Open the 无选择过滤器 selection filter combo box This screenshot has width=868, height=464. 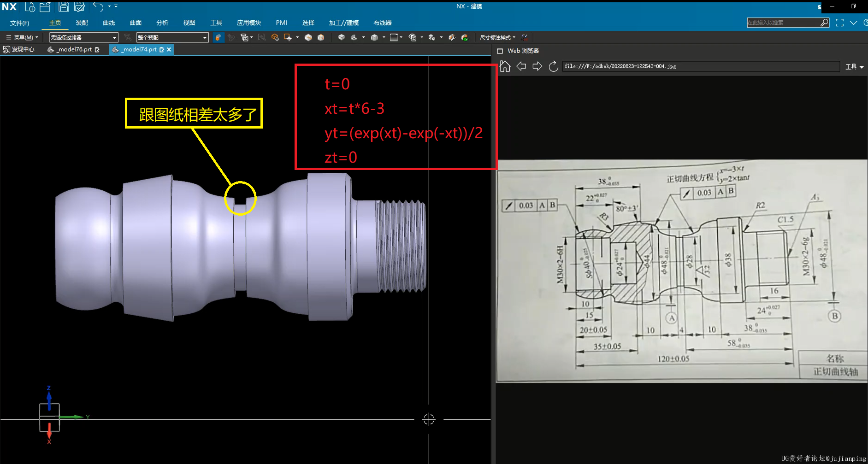(x=84, y=37)
